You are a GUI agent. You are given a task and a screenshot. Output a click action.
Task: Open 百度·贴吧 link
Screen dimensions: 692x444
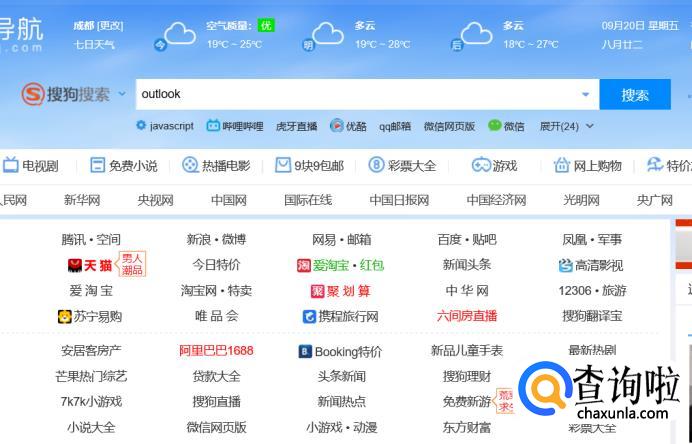pyautogui.click(x=467, y=240)
